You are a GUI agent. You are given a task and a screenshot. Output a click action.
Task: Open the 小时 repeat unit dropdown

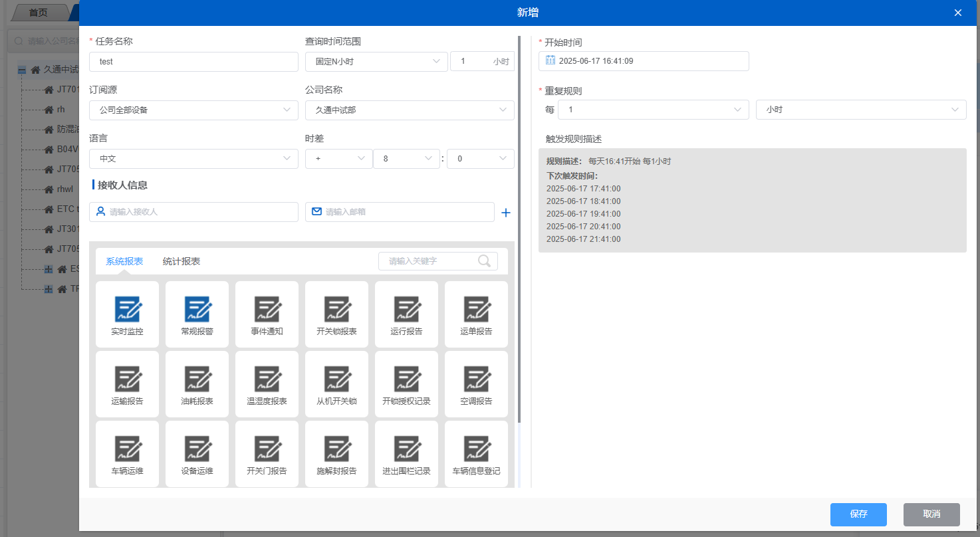(x=860, y=110)
